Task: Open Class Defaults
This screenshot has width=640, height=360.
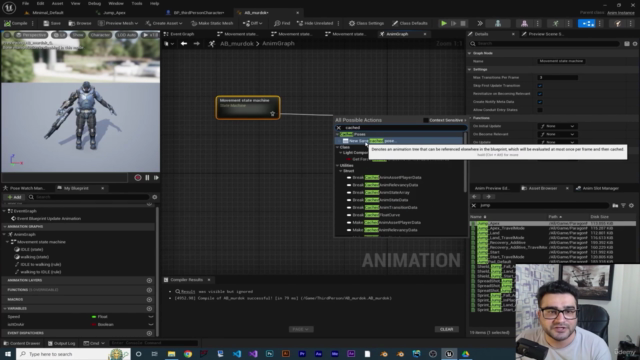Action: click(x=410, y=23)
